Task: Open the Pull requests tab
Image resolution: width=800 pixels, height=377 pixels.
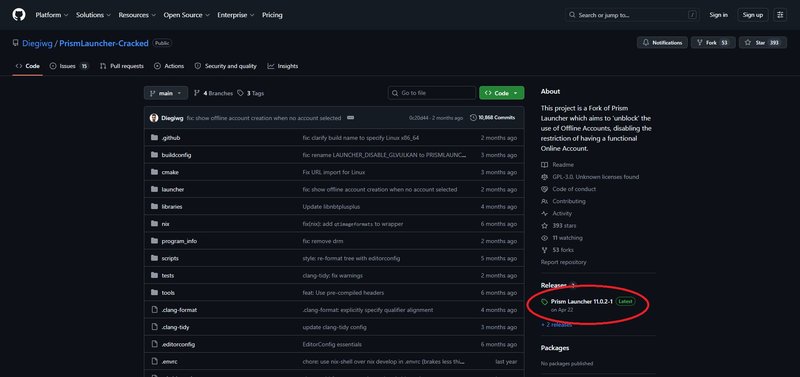Action: [122, 66]
